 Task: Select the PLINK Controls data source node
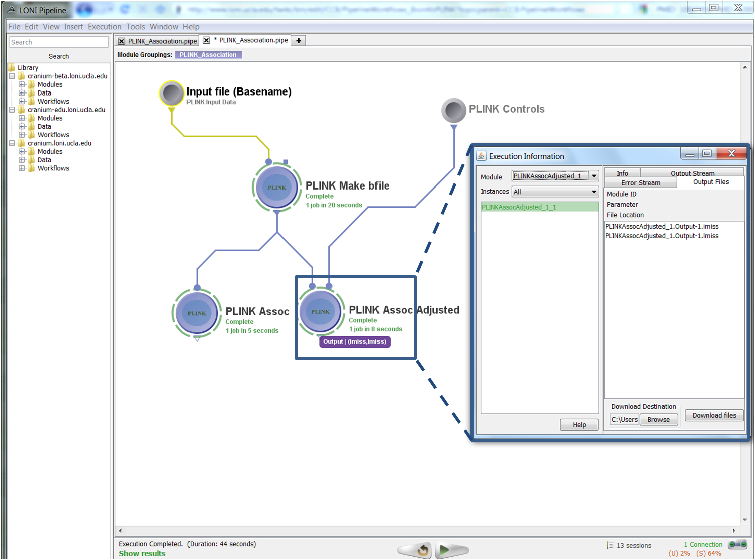(x=454, y=111)
